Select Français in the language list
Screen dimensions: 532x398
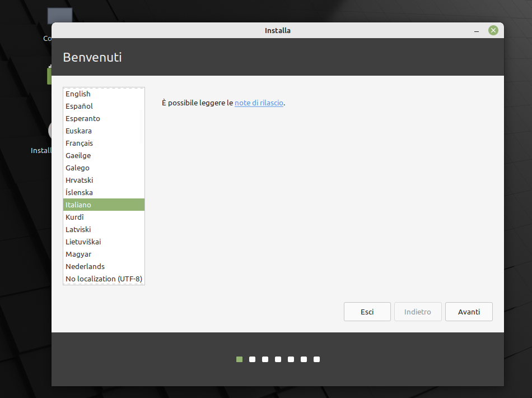click(104, 144)
